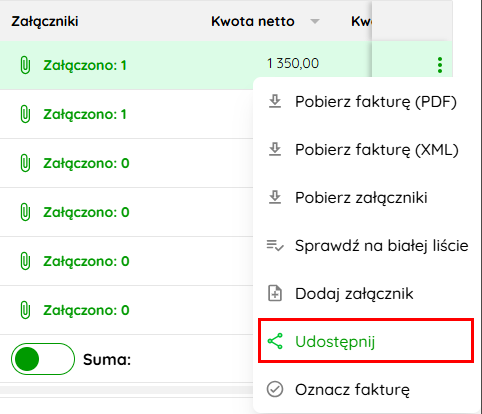Open the Kwota netto sort dropdown arrow
Screen dimensions: 482x414
click(x=315, y=22)
